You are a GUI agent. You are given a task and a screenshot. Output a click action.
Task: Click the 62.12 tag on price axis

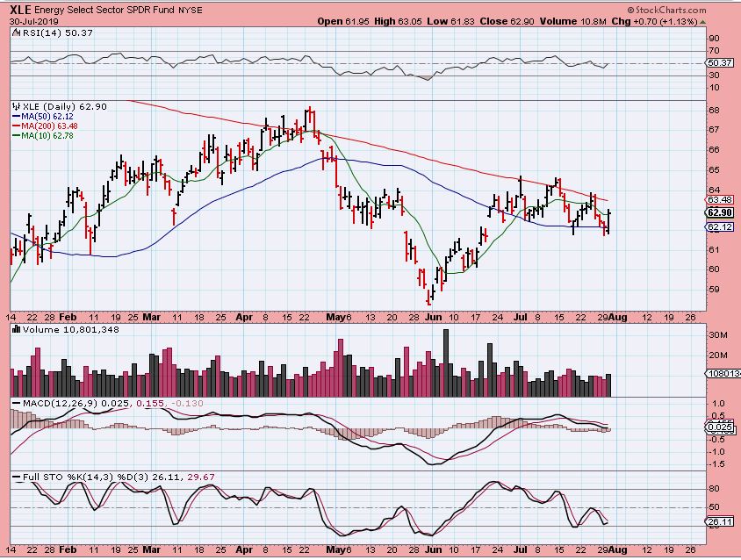click(720, 227)
